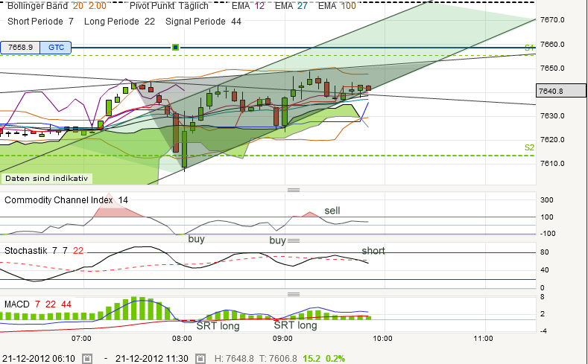Screen dimensions: 588x364
Task: Click Commodity Channel Index indicator title
Action: [58, 200]
